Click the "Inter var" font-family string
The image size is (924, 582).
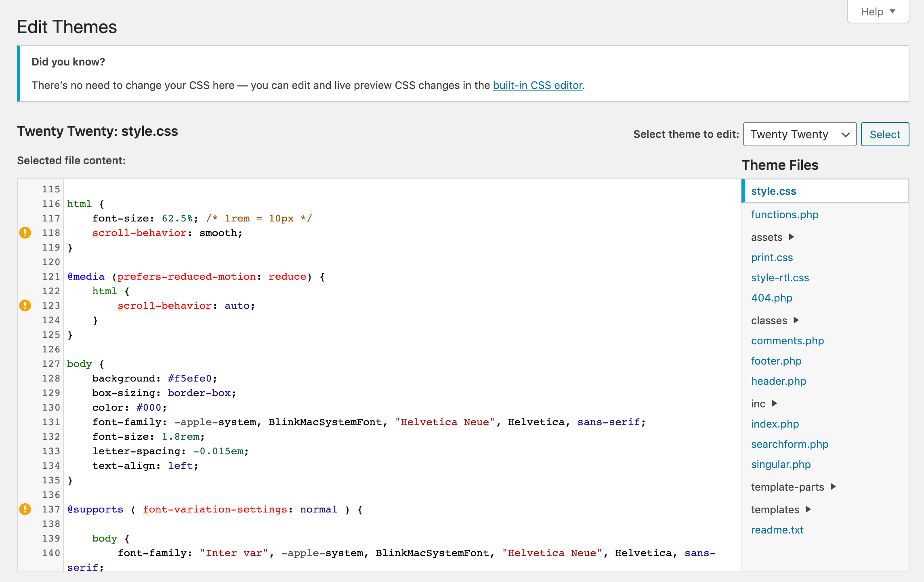(x=234, y=553)
